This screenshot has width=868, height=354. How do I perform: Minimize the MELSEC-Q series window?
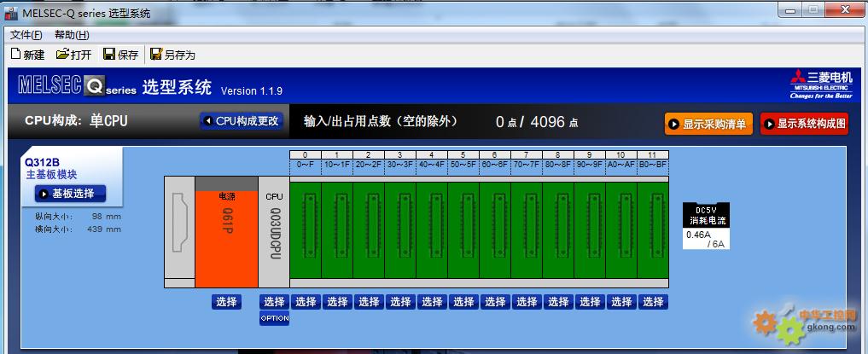point(790,10)
